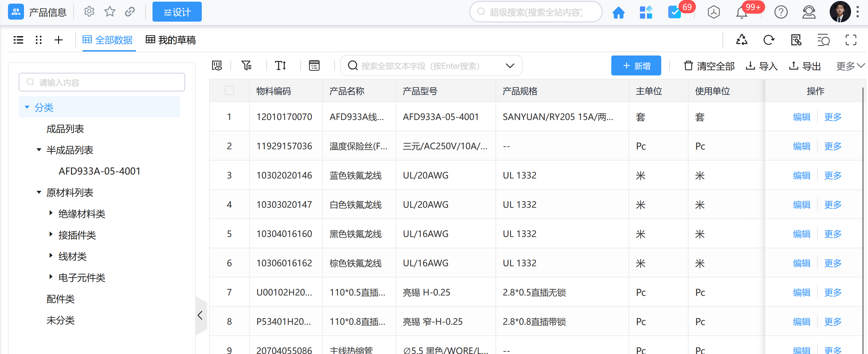Open the search field dropdown arrow
This screenshot has height=354, width=868.
coord(510,65)
